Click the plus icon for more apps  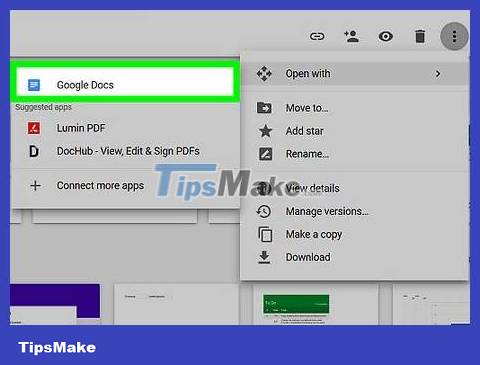coord(35,185)
